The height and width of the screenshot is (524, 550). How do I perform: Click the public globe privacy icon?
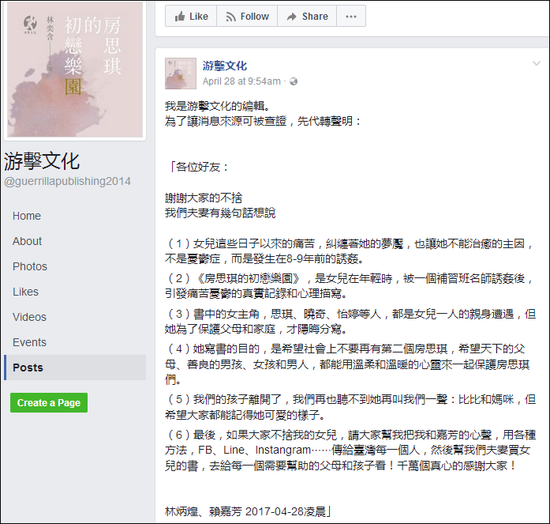pos(293,82)
